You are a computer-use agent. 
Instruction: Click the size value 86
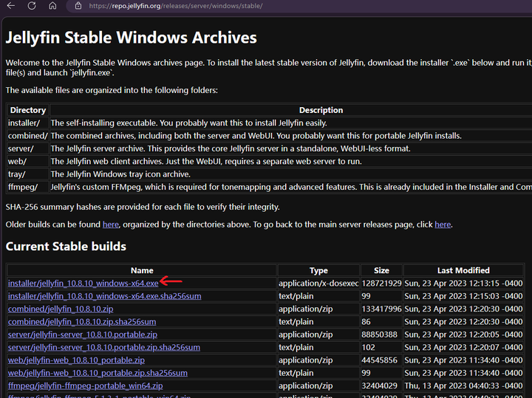tap(366, 322)
